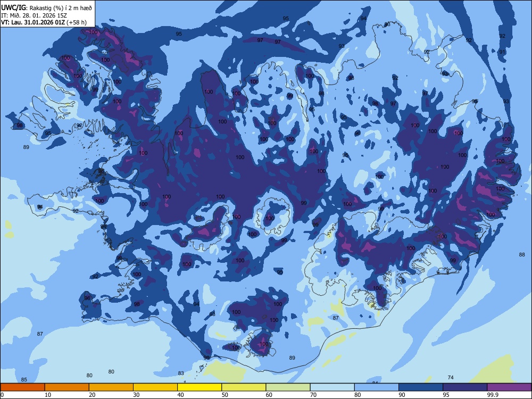Click the dark indigo 95–99.9 legend swatch

(x=465, y=387)
